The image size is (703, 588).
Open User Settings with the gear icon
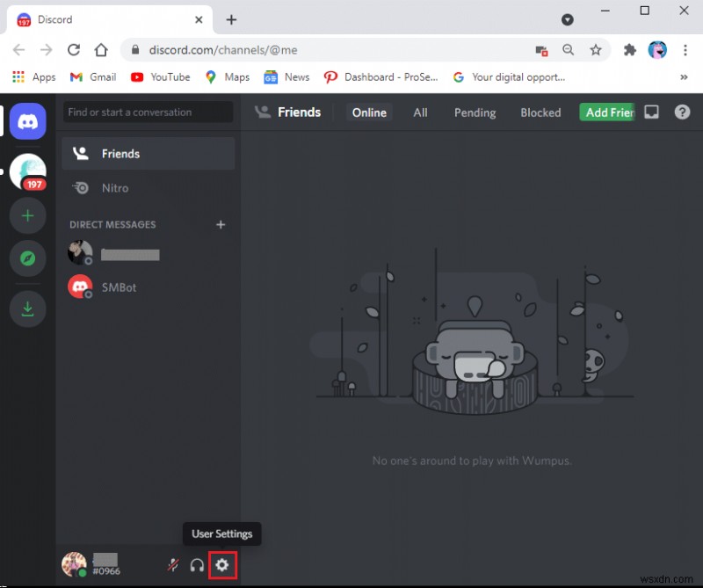[222, 565]
